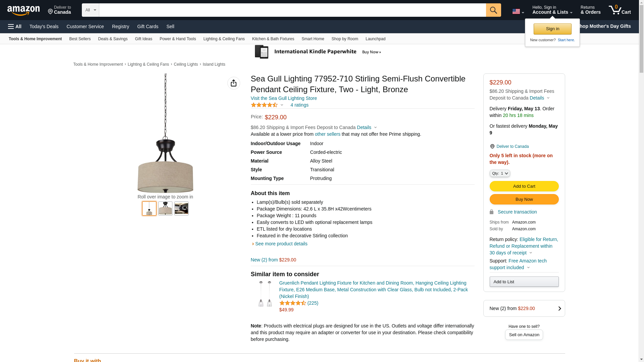Click the star rating icons under the title
Screen dimensions: 644x362
pyautogui.click(x=264, y=105)
